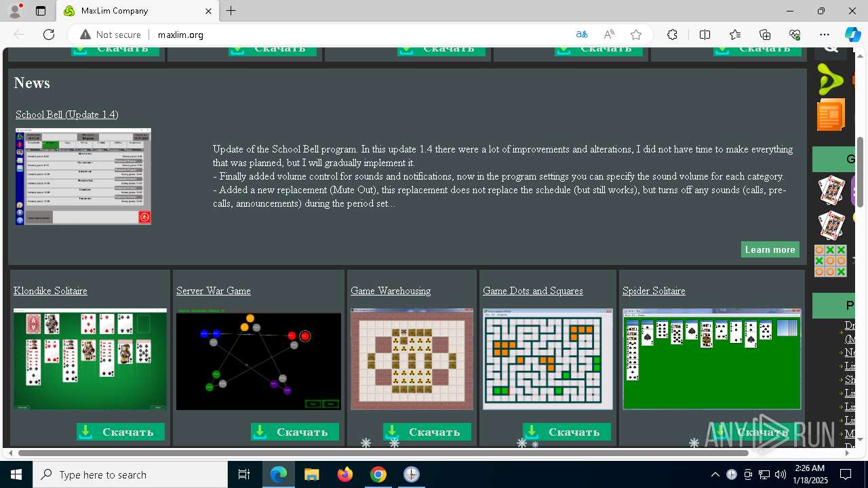Screen dimensions: 868x488
Task: Launch Google Chrome from the taskbar
Action: tap(378, 474)
